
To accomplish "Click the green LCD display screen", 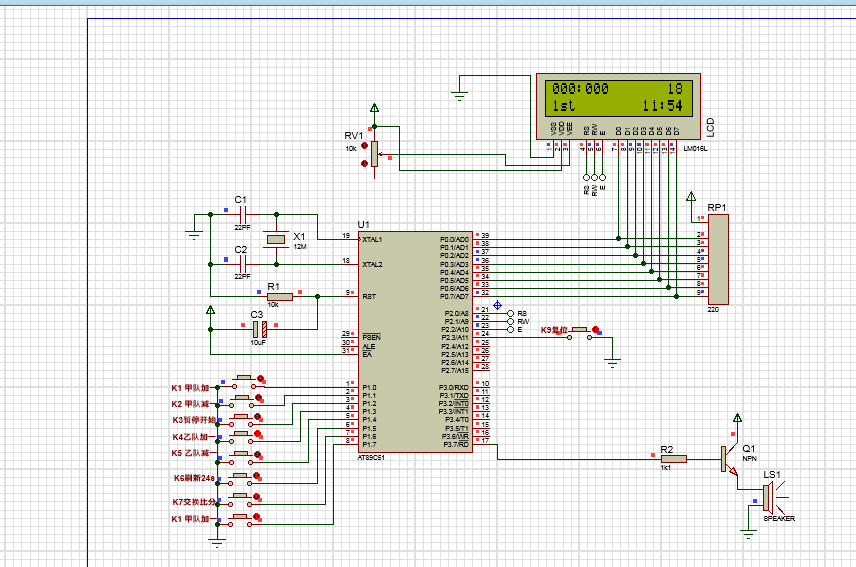I will point(619,98).
